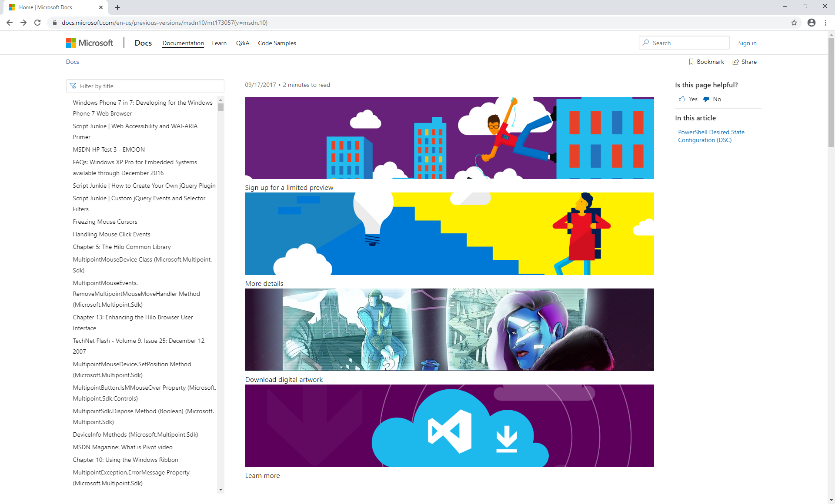This screenshot has width=835, height=504.
Task: Star the page with the bookmark star
Action: 795,23
